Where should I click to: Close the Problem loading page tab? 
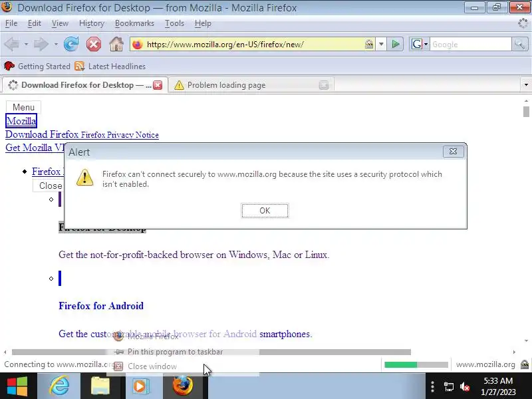coord(324,85)
